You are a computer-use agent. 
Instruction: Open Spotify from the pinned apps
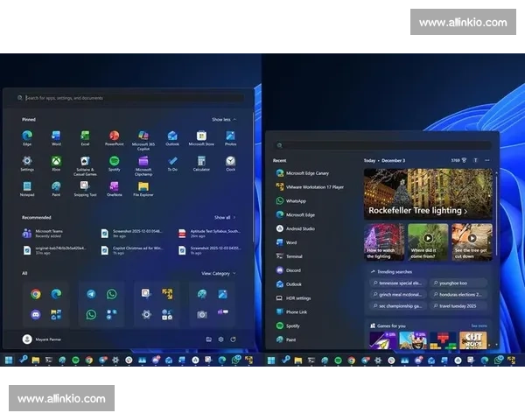[x=114, y=163]
